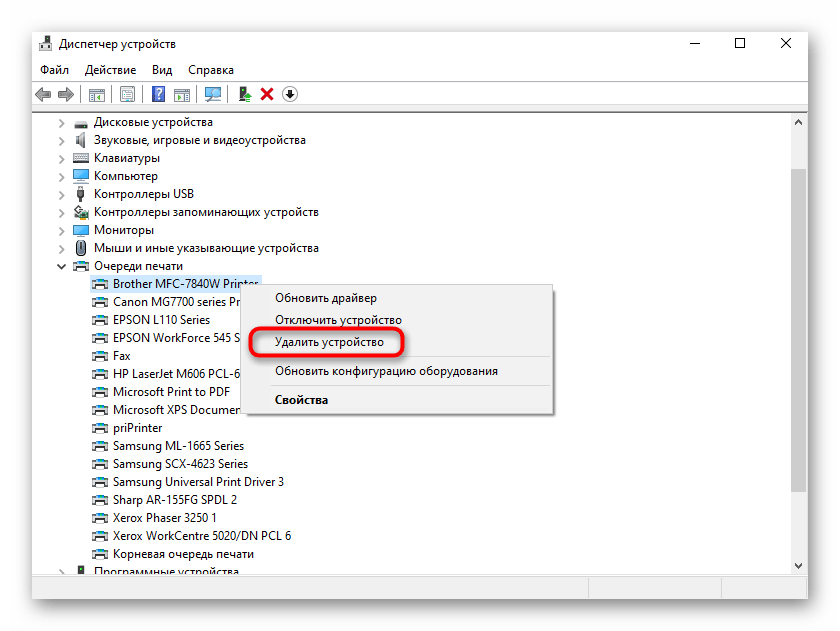Screen dimensions: 840x631
Task: Click the blue question mark help icon
Action: click(158, 94)
